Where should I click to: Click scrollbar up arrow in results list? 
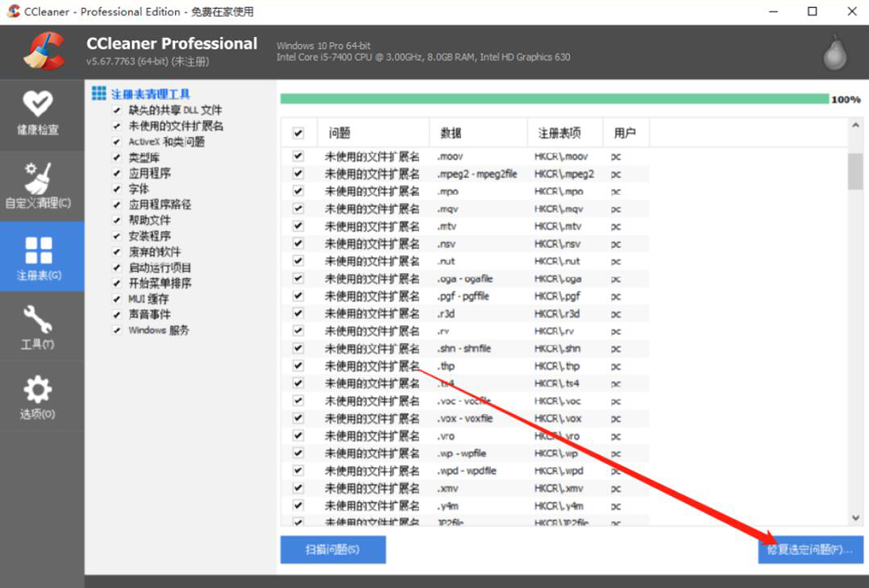coord(856,126)
